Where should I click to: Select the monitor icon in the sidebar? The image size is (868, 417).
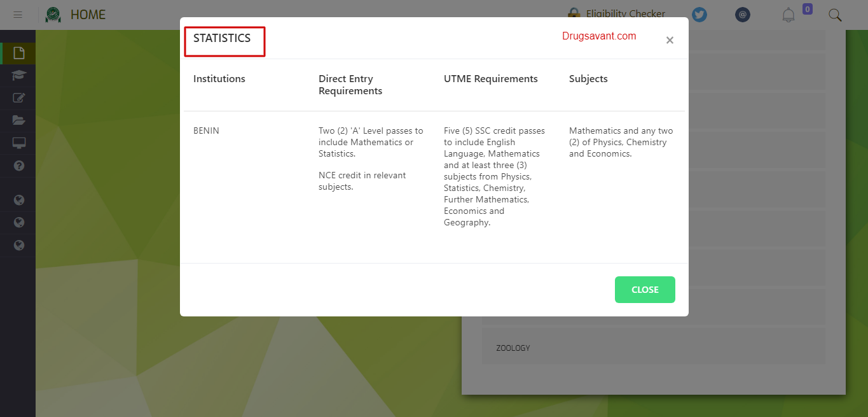click(x=18, y=143)
